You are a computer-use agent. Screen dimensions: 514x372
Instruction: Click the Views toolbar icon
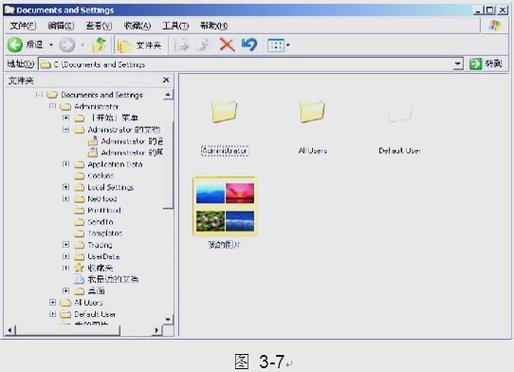(x=276, y=45)
